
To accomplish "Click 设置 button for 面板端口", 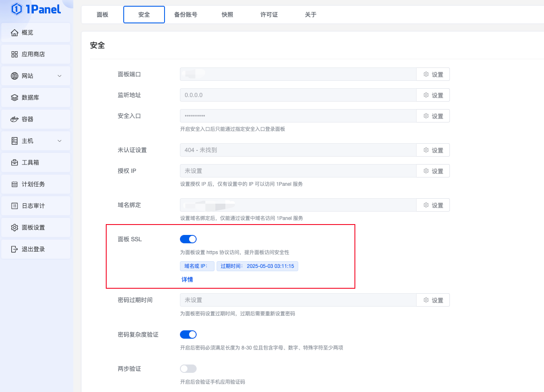I will point(433,74).
